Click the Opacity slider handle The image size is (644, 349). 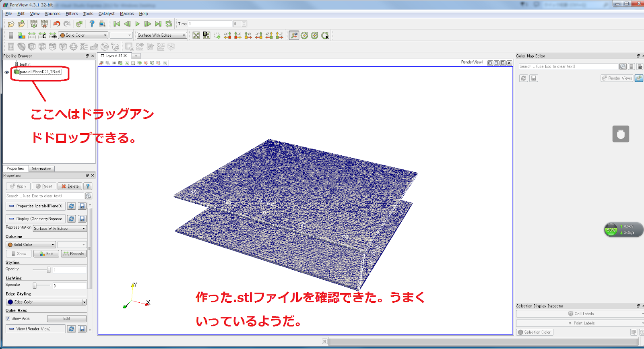[49, 270]
